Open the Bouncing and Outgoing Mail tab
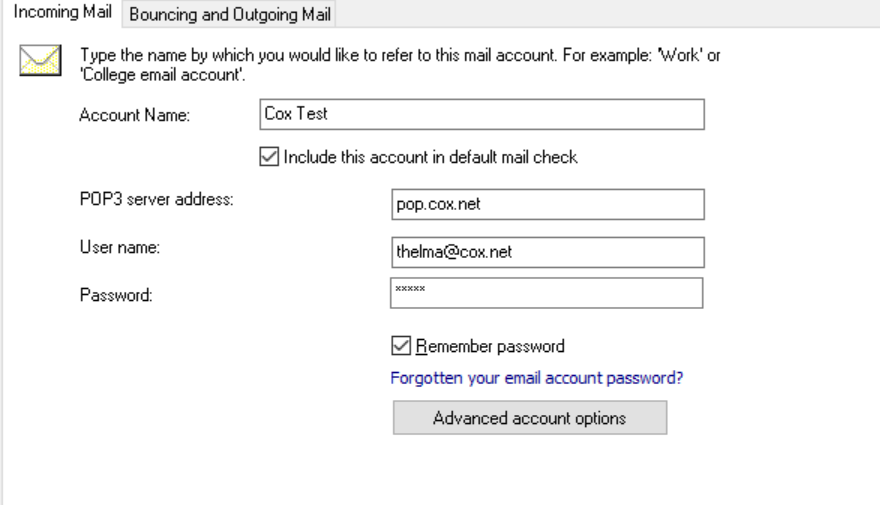The image size is (880, 505). [x=230, y=14]
